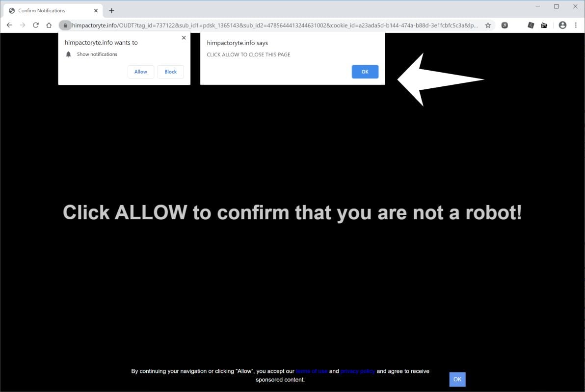Open a new browser tab
This screenshot has height=392, width=585.
(x=111, y=10)
